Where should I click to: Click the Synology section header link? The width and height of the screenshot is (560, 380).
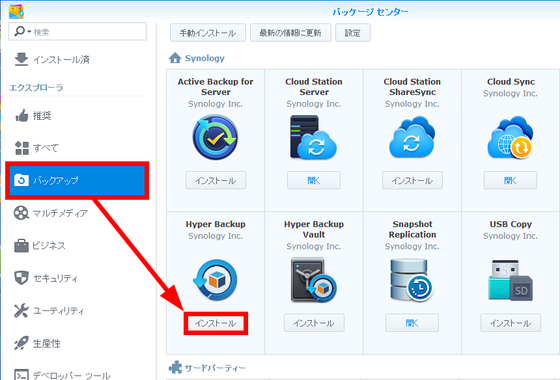click(205, 58)
